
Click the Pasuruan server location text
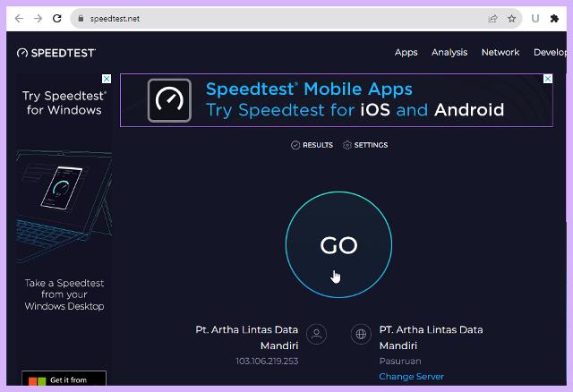[400, 361]
